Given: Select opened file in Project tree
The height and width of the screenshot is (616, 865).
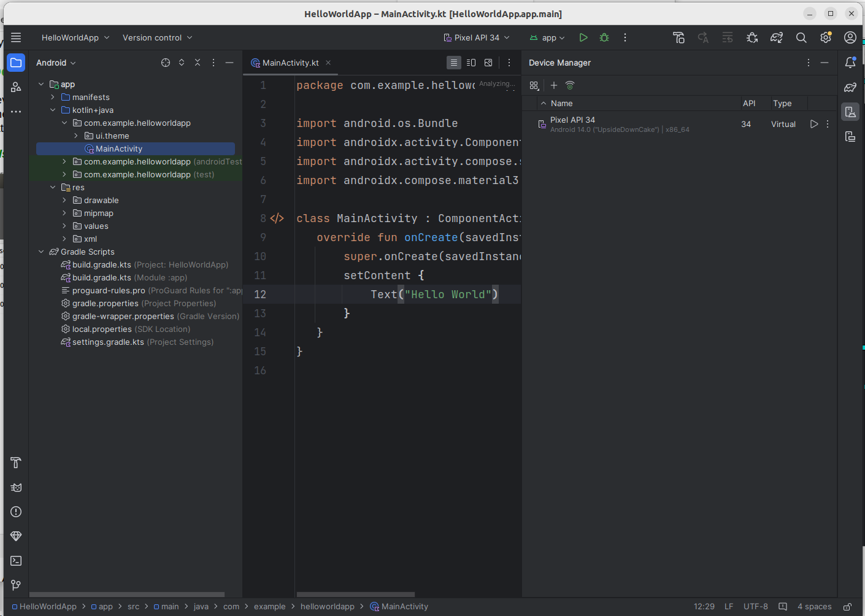Looking at the screenshot, I should [x=166, y=63].
